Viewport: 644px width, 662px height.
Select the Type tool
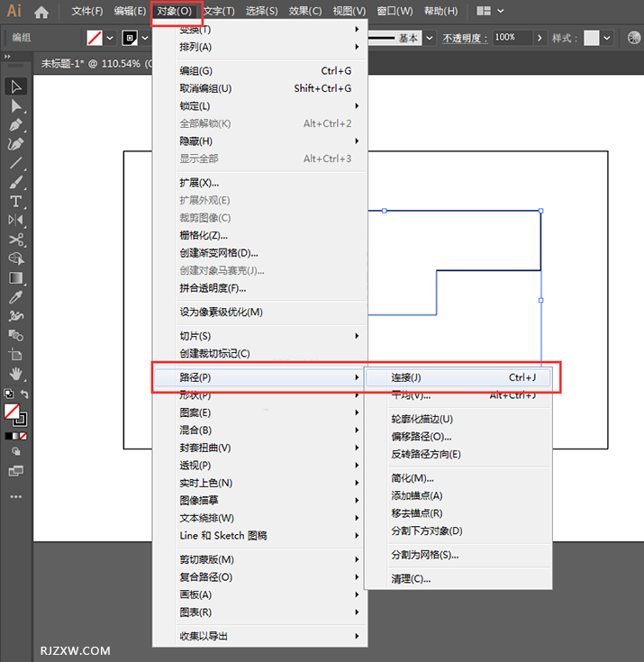[x=16, y=202]
